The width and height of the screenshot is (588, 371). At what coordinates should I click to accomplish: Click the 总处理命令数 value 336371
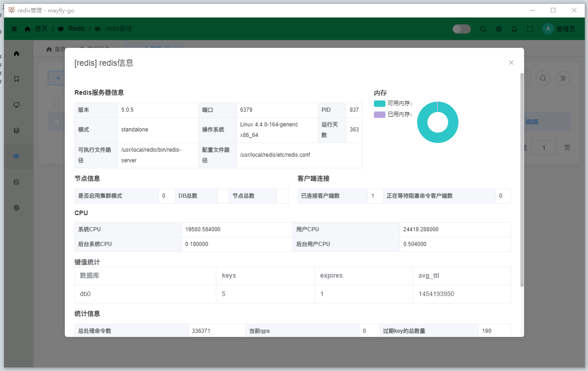(201, 331)
